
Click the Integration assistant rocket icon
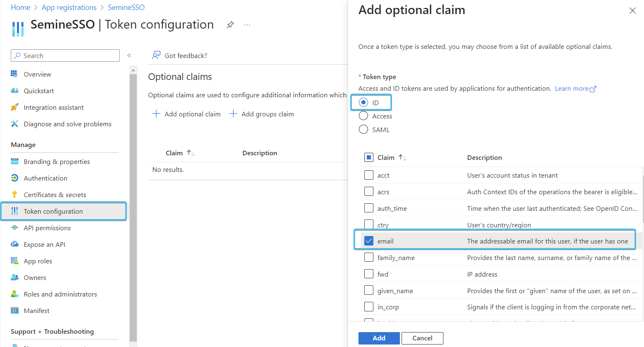[15, 107]
